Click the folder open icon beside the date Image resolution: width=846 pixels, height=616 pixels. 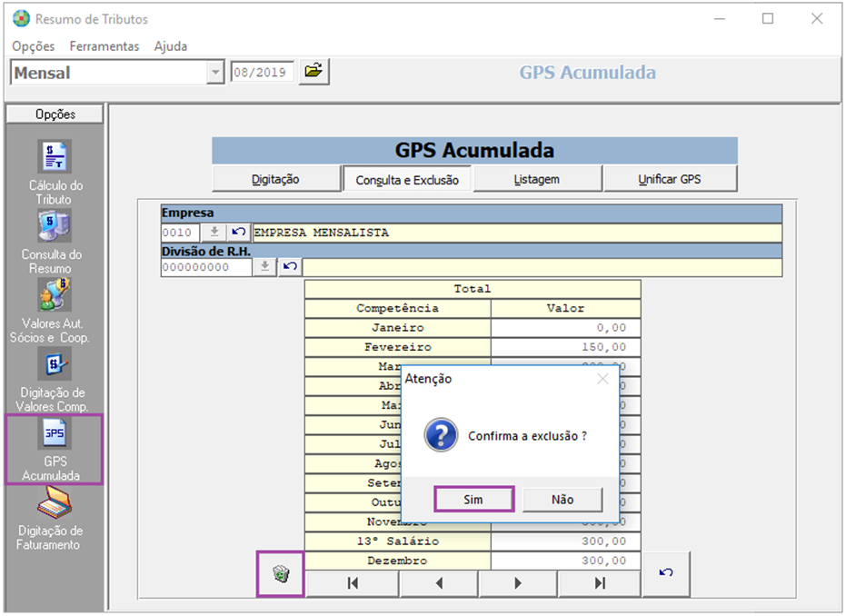[x=315, y=72]
